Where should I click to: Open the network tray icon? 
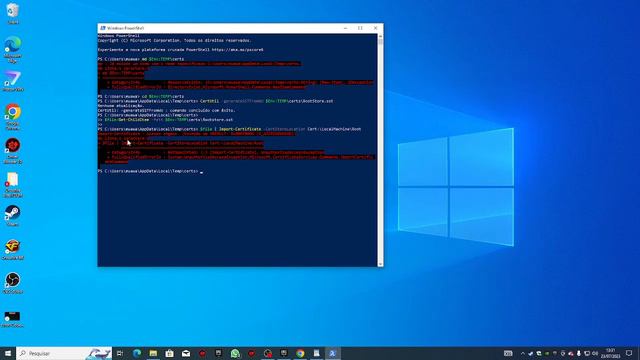[x=587, y=353]
